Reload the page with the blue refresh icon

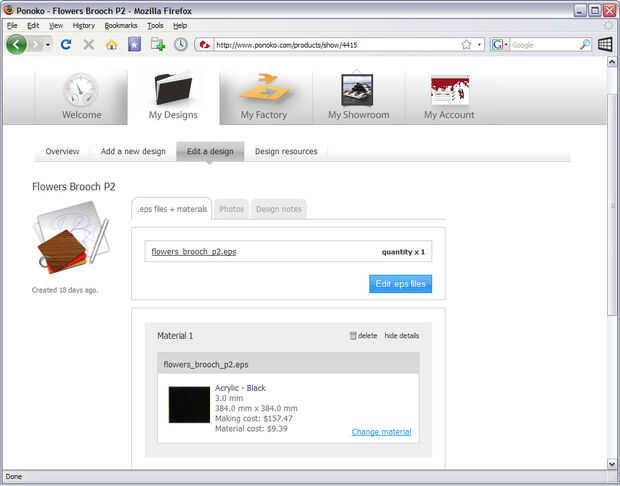(x=66, y=44)
